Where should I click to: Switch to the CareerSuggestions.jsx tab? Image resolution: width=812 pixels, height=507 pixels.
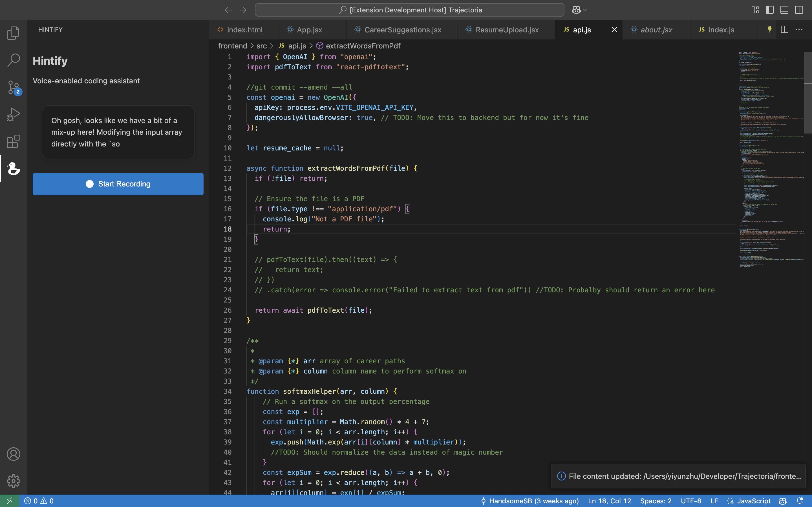(402, 30)
